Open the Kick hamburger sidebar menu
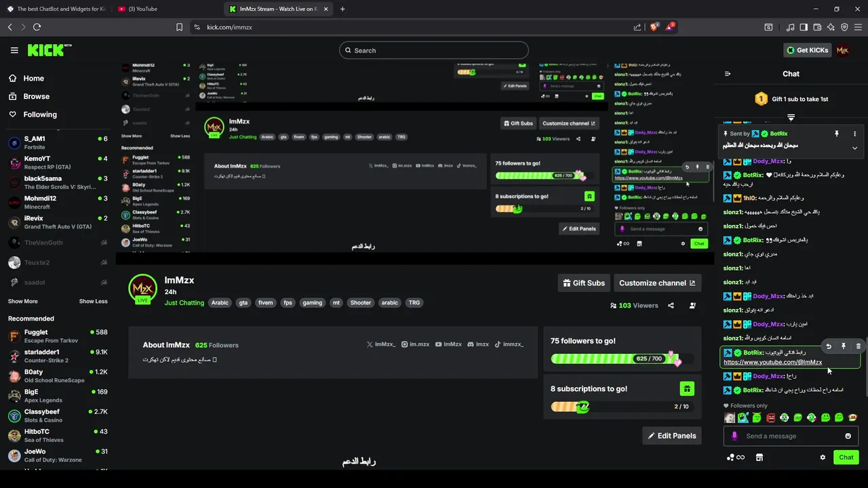Image resolution: width=868 pixels, height=488 pixels. (14, 50)
